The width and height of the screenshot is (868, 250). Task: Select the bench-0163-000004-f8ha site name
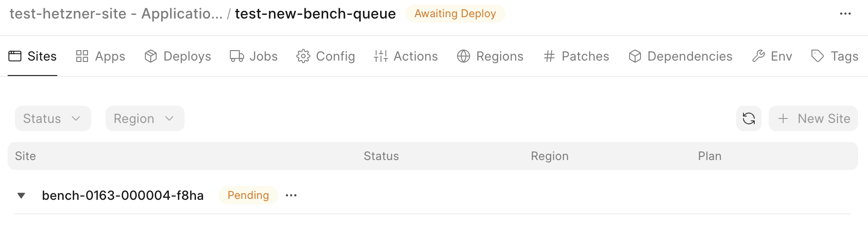click(123, 195)
